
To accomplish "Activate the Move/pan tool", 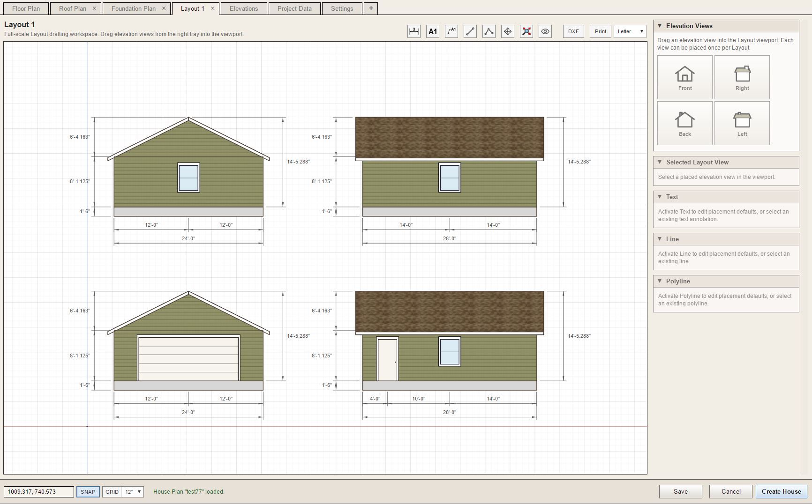I will click(x=508, y=31).
